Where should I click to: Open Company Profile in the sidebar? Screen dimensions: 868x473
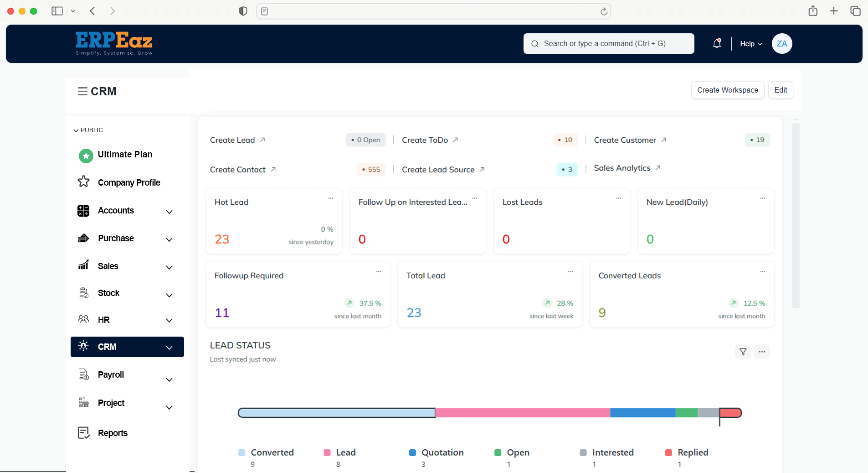coord(128,182)
